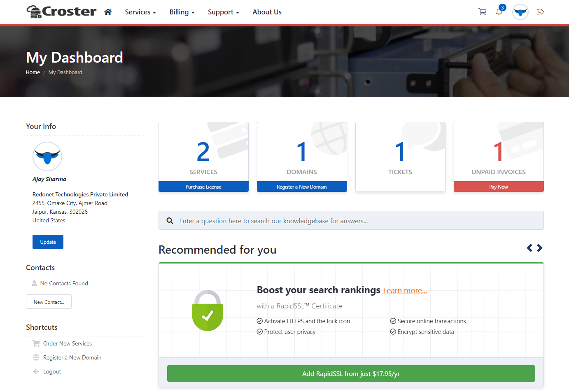This screenshot has height=392, width=569.
Task: Click the user avatar in header
Action: [520, 12]
